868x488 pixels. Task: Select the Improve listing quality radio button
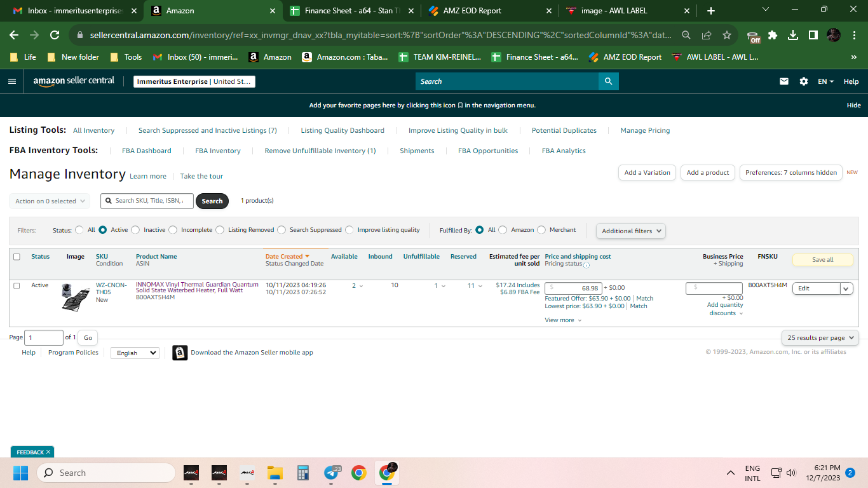click(x=349, y=230)
